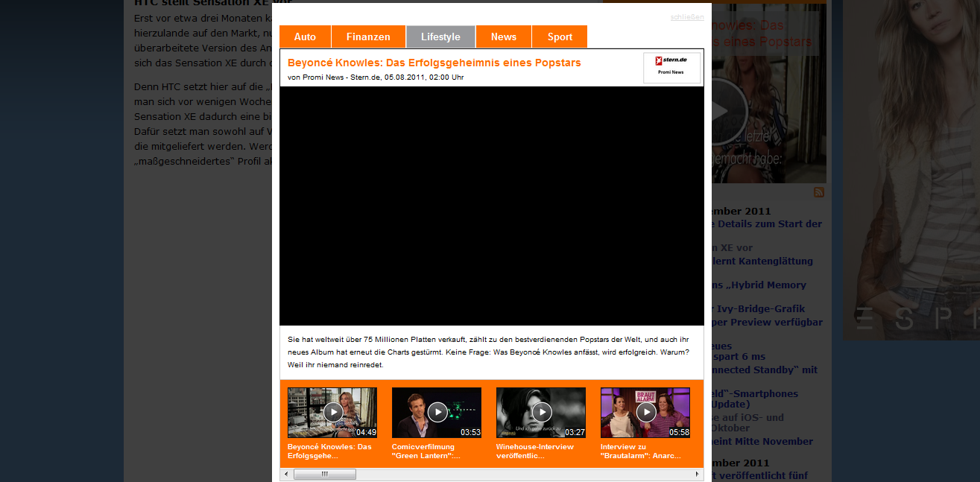This screenshot has width=980, height=482.
Task: Open the 'Interview zu Brautalarm' caption link
Action: pos(641,451)
